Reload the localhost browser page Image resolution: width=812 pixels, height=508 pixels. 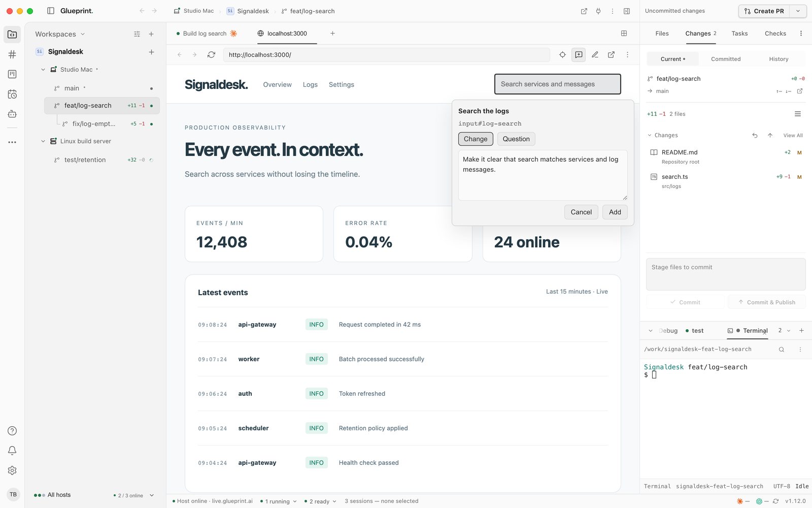pos(211,54)
